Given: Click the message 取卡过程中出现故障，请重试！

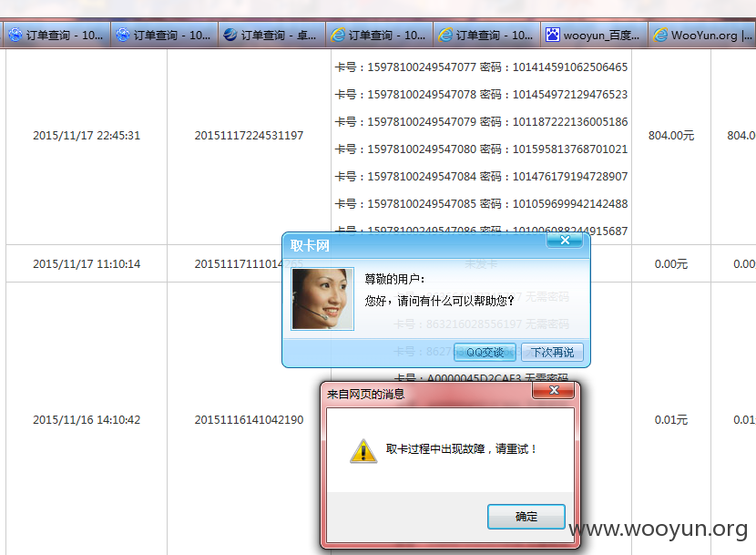Looking at the screenshot, I should coord(462,448).
